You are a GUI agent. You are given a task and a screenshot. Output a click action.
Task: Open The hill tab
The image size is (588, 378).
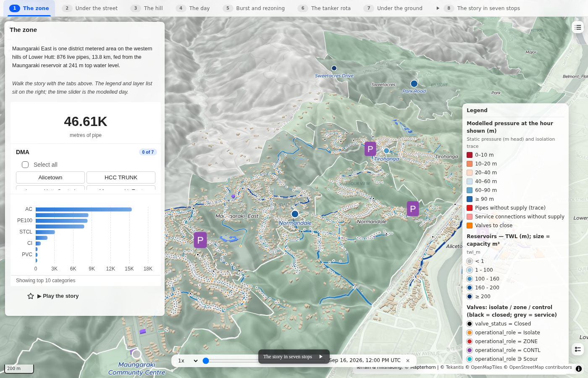147,8
